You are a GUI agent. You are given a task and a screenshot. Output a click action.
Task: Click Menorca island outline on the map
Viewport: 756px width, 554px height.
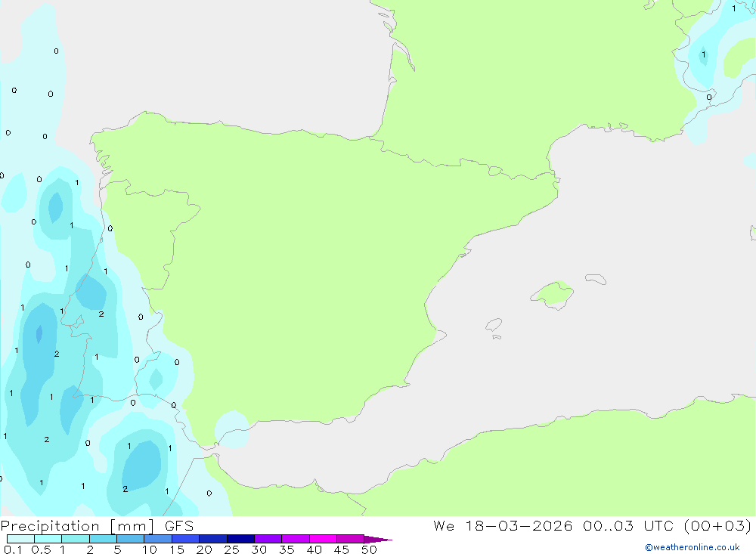point(596,279)
